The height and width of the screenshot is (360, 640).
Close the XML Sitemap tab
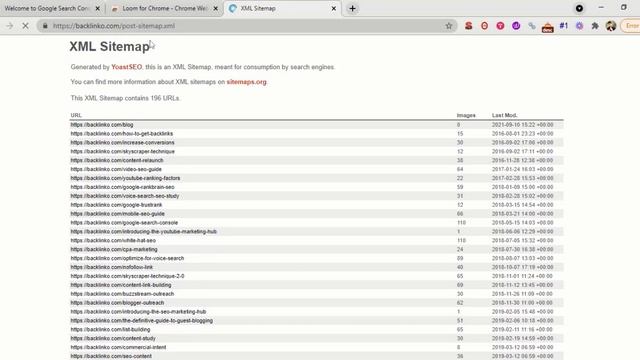point(333,8)
